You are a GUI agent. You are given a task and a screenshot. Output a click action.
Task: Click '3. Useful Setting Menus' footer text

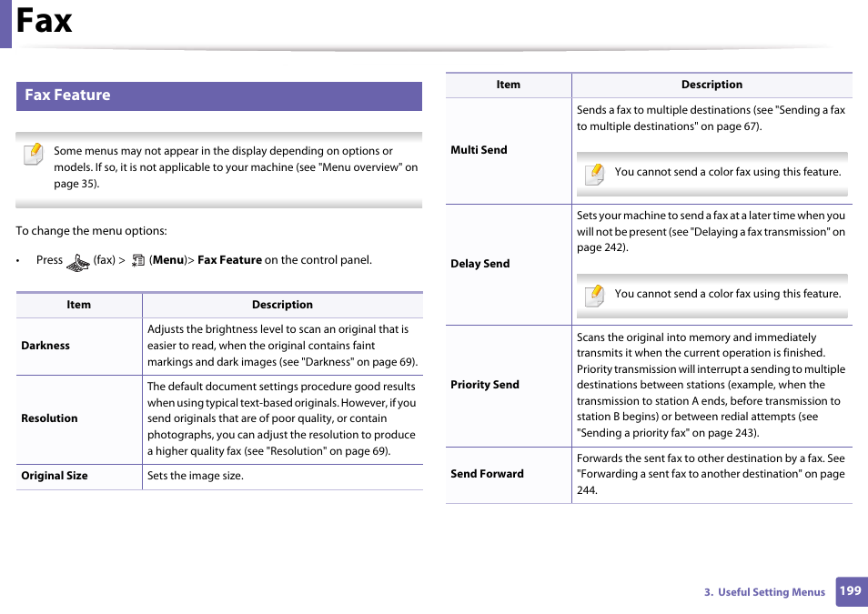pos(764,592)
